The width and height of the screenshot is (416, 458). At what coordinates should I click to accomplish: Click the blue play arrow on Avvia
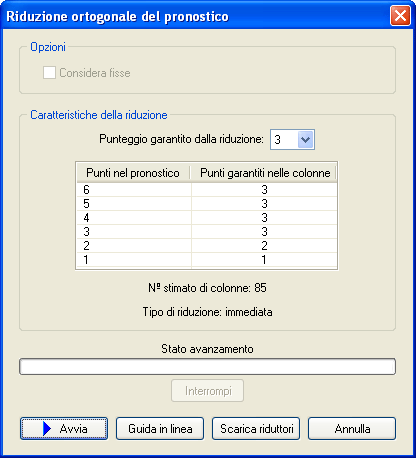click(47, 429)
